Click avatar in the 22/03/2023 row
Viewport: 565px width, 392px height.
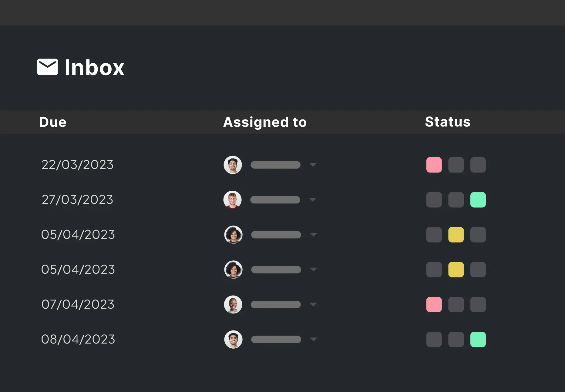233,165
